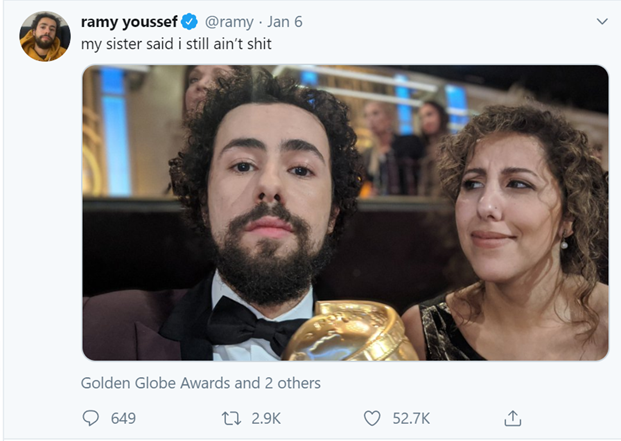This screenshot has height=441, width=621.
Task: Click the blue verified badge
Action: (x=193, y=21)
